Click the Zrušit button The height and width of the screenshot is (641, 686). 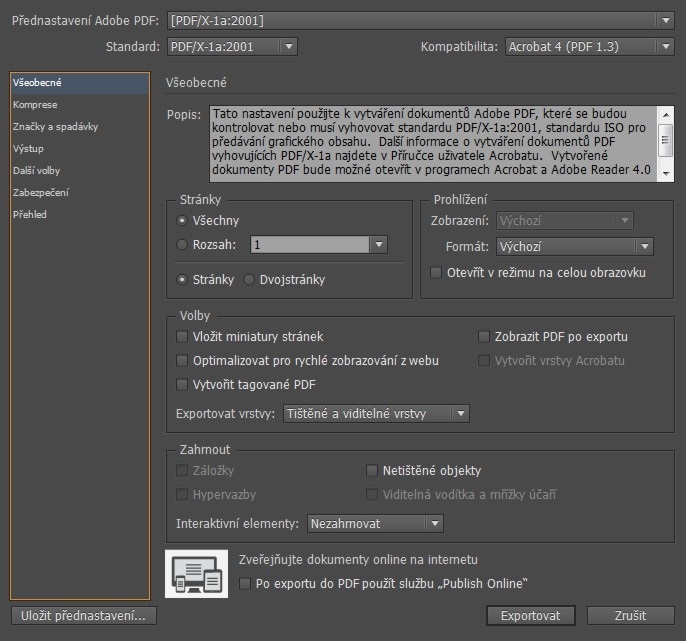click(x=630, y=616)
